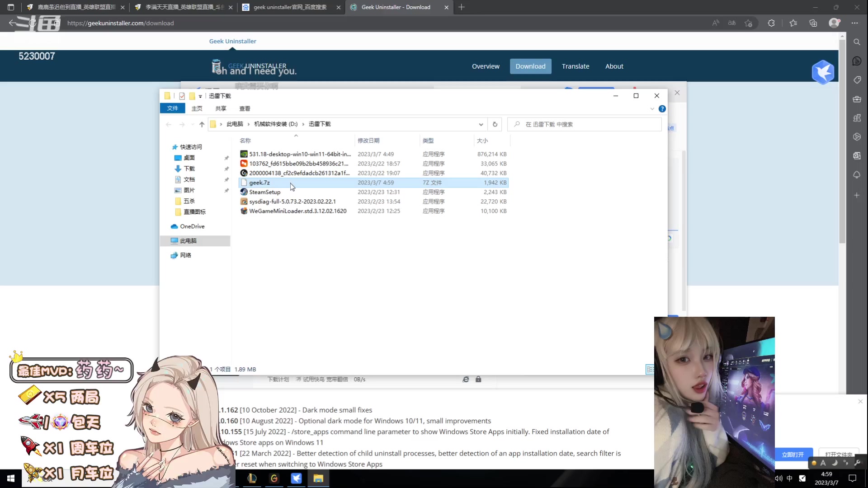The height and width of the screenshot is (488, 868).
Task: Open Overview page on Geek Uninstaller site
Action: pos(486,66)
